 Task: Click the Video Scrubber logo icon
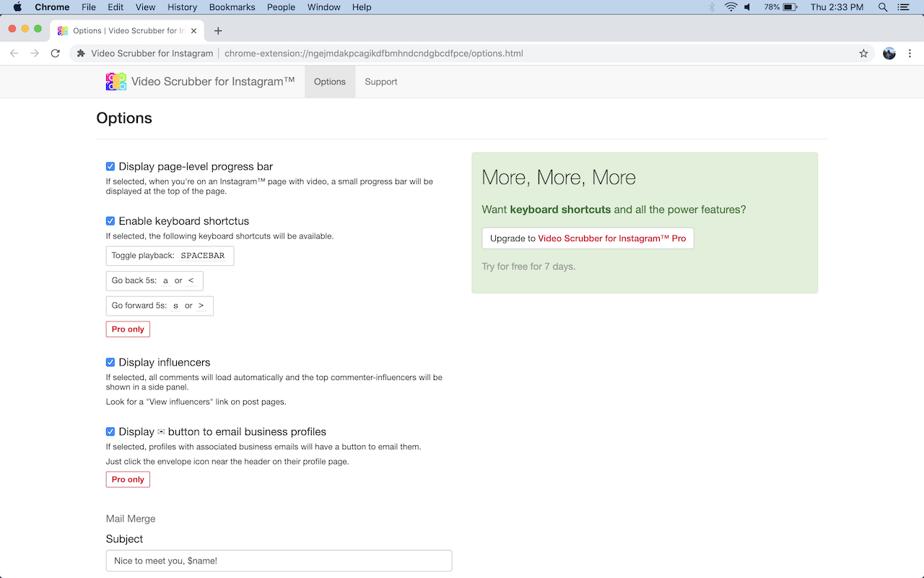[x=116, y=82]
